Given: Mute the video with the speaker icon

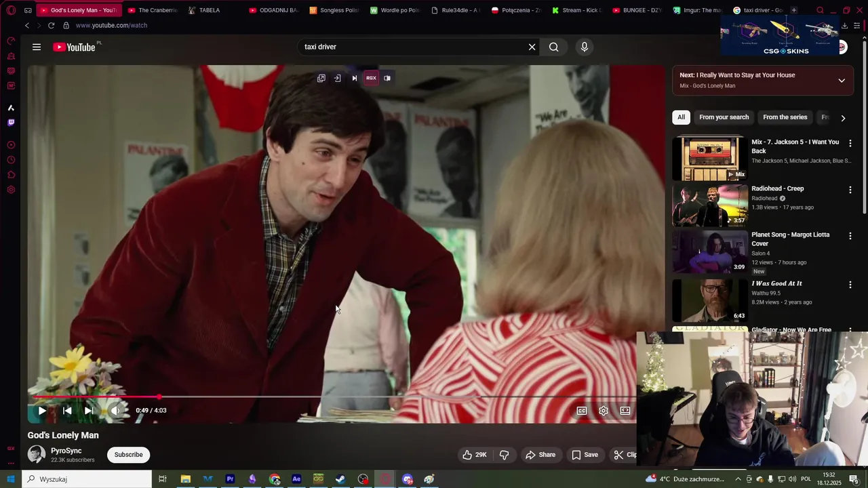Looking at the screenshot, I should pos(115,410).
